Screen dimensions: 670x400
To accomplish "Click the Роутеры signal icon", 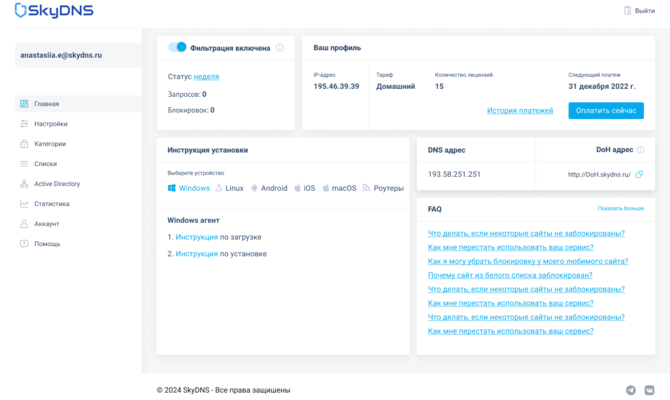I will (x=366, y=188).
